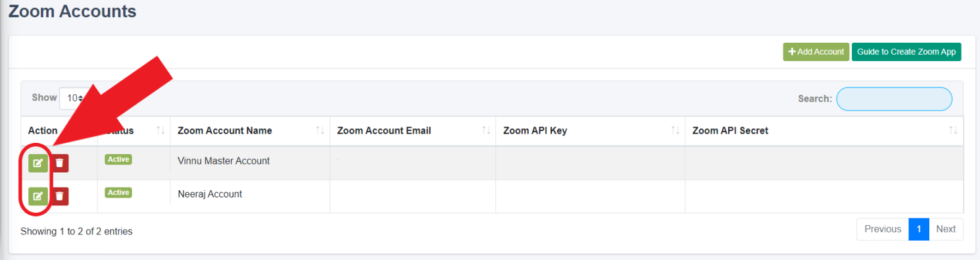This screenshot has width=980, height=260.
Task: Click Active badge for Vinnu Master Account
Action: click(118, 159)
